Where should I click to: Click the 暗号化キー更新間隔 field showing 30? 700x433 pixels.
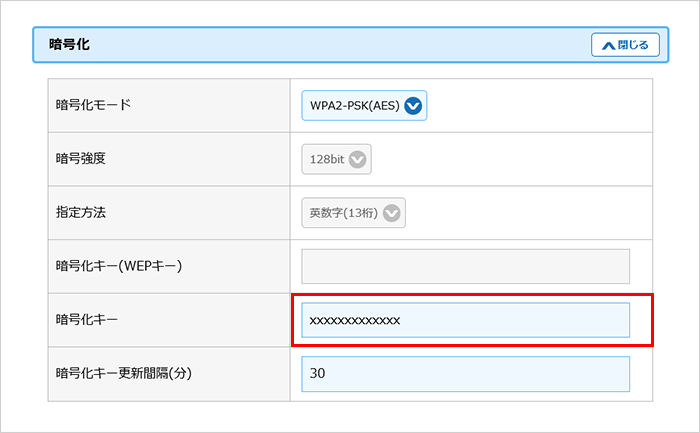pos(465,373)
